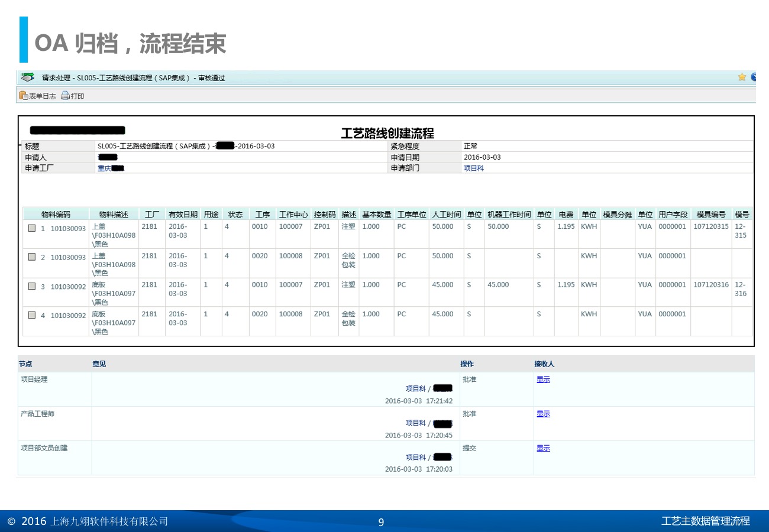Click the 用户字段 column header
This screenshot has height=532, width=769.
click(673, 215)
